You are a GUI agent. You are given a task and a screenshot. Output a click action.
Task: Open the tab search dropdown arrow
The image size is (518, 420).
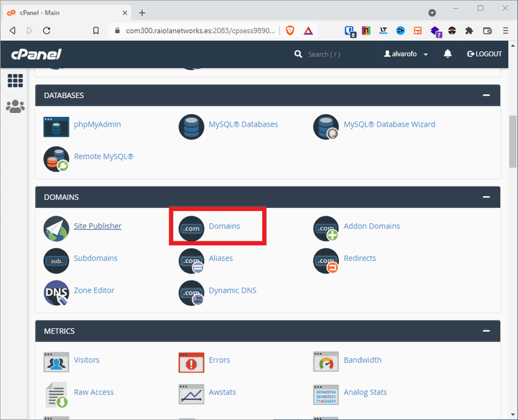(x=432, y=13)
